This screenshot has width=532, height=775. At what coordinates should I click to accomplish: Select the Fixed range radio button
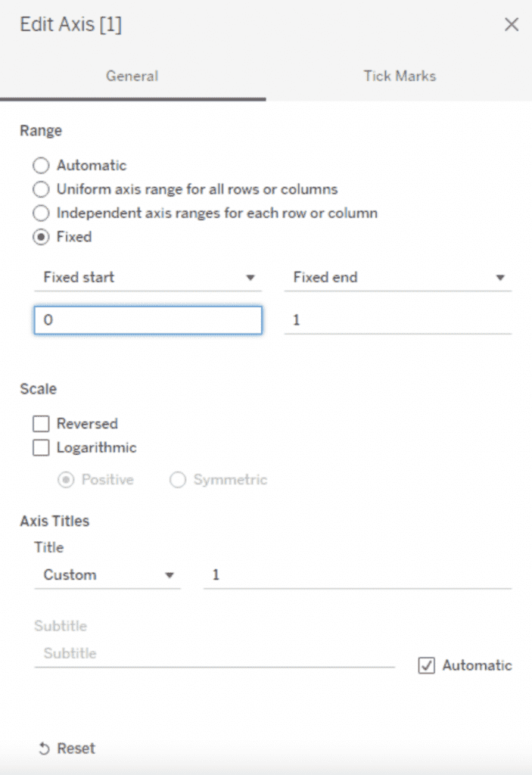click(42, 237)
